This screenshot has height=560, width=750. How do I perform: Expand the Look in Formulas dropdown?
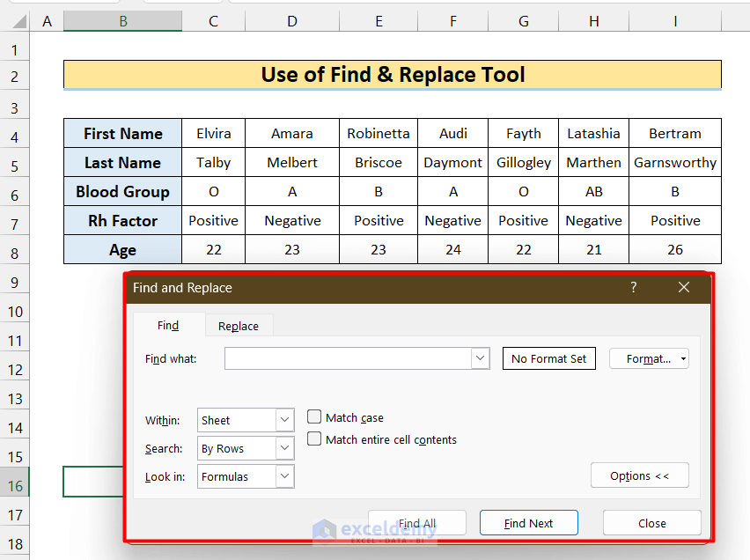[284, 477]
